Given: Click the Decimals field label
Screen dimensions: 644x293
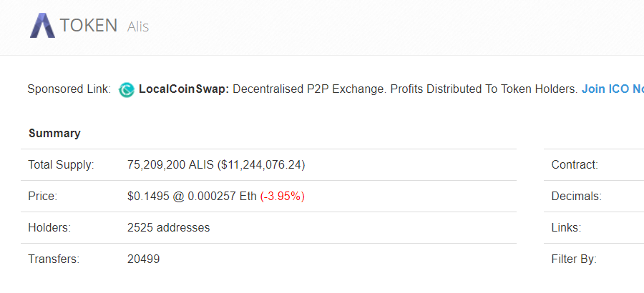Looking at the screenshot, I should pos(576,196).
